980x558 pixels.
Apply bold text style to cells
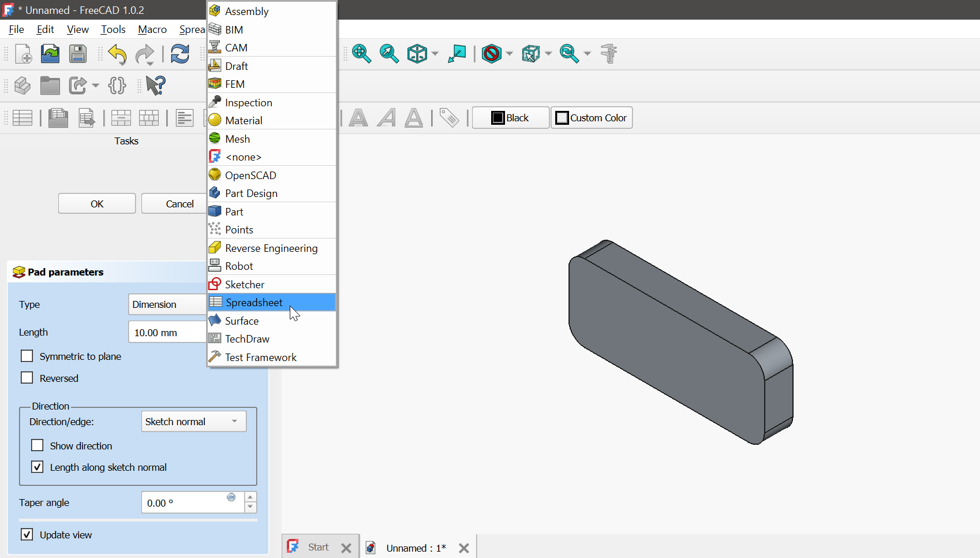358,118
